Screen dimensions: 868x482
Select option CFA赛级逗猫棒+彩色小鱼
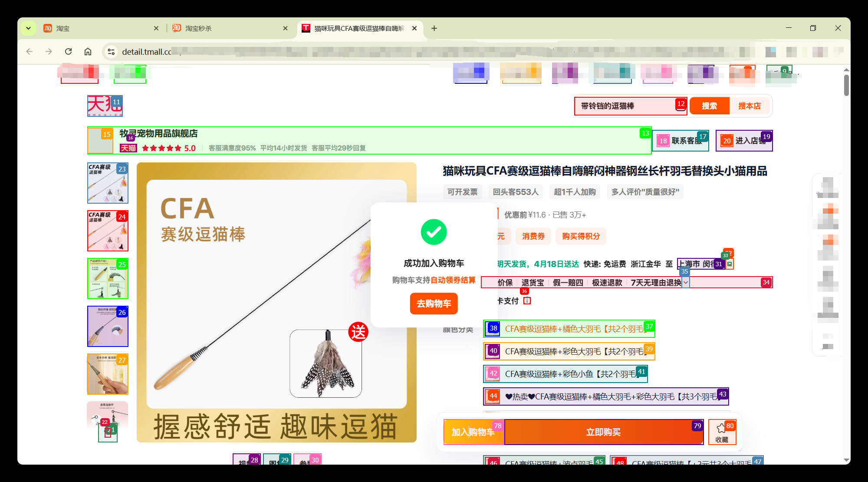coord(565,374)
